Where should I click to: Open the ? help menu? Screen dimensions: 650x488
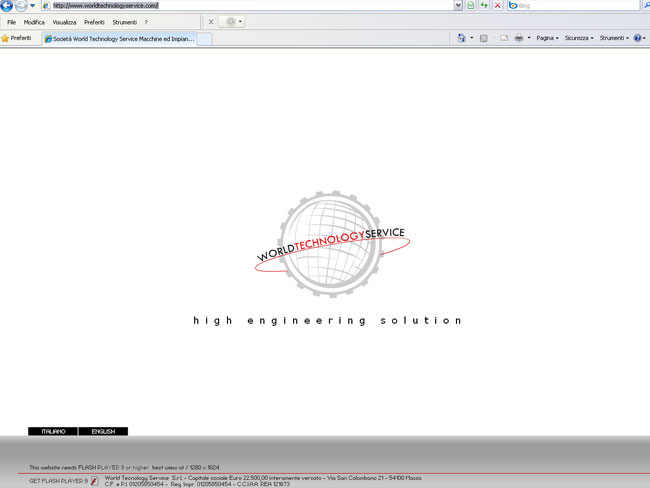[x=146, y=22]
